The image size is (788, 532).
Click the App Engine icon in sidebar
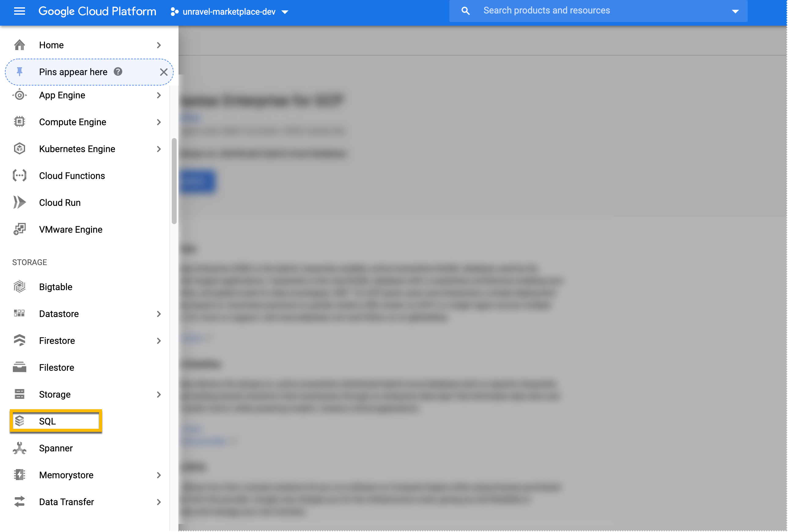click(20, 96)
